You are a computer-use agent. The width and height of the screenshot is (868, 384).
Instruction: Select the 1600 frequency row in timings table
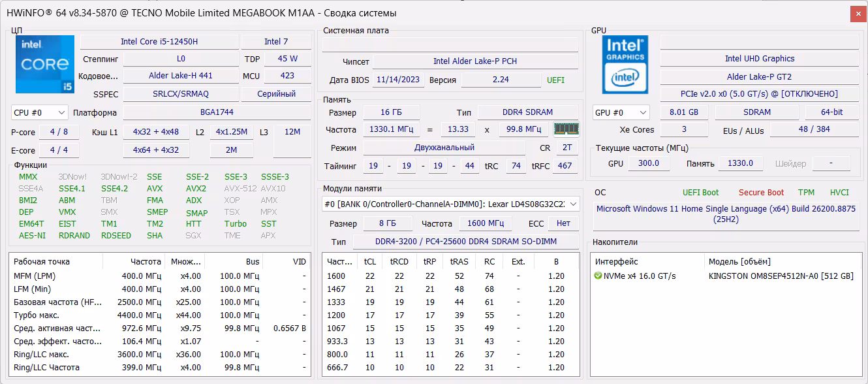point(451,276)
